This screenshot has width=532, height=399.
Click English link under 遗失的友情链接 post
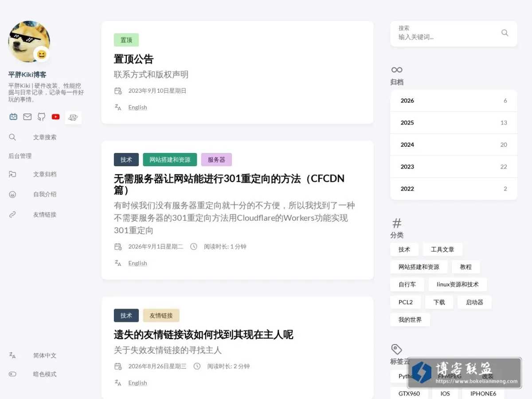coord(138,383)
